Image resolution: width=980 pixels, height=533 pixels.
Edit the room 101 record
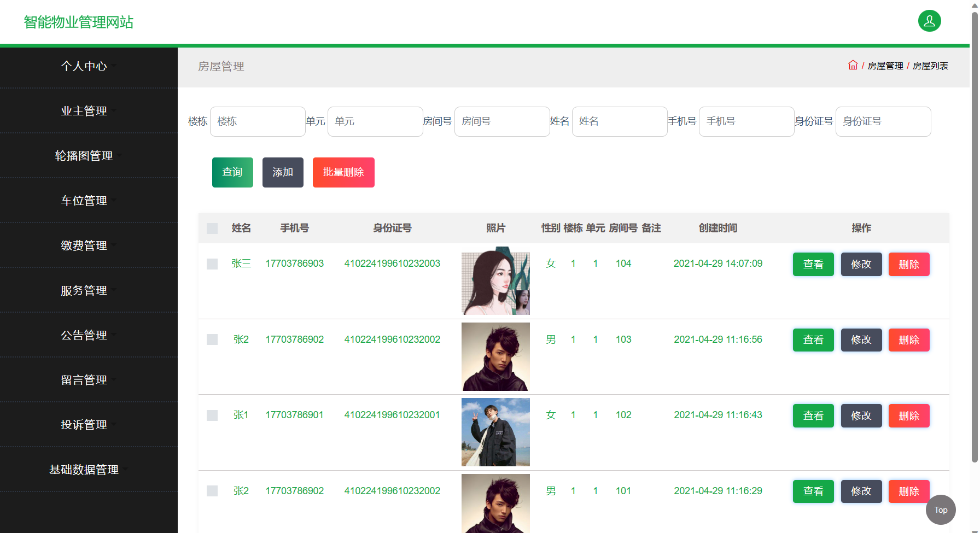point(861,491)
